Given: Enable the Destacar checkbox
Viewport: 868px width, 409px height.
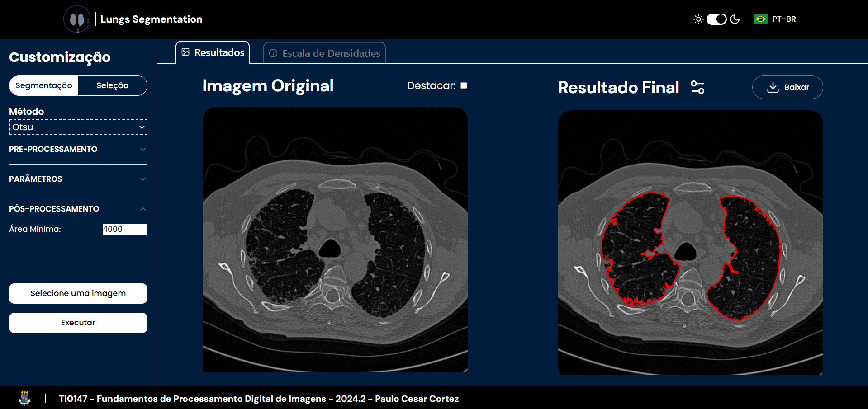Looking at the screenshot, I should click(x=463, y=85).
